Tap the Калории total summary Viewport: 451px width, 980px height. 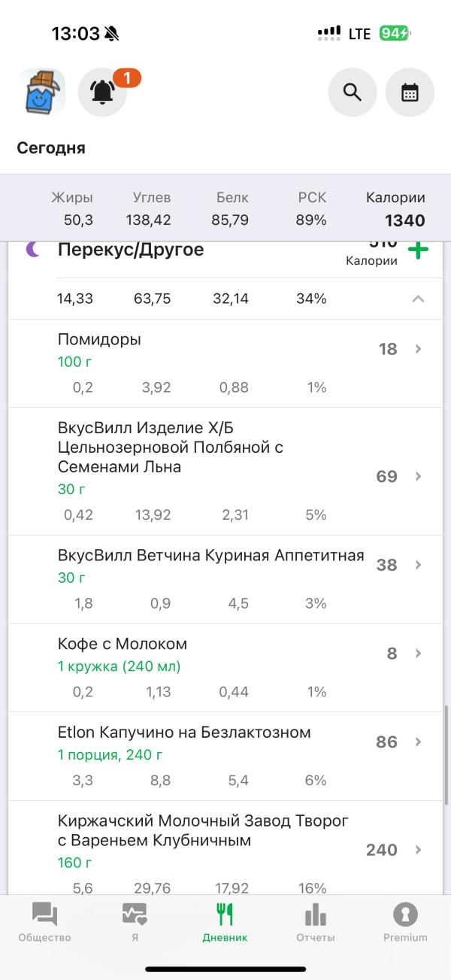(395, 210)
